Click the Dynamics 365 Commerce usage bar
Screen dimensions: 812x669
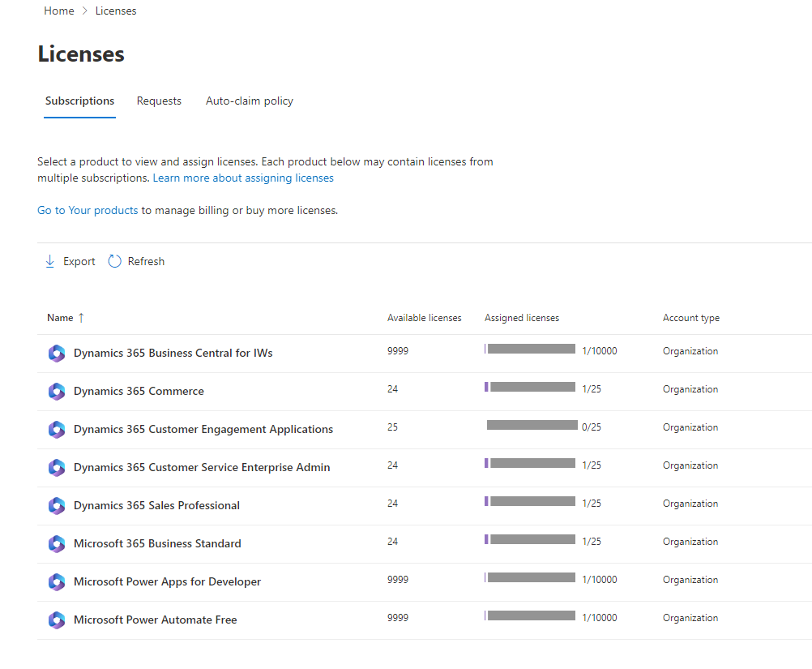click(x=531, y=388)
